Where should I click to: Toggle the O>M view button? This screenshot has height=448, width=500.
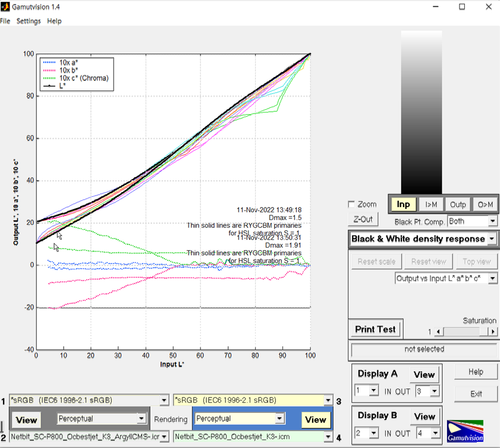(485, 204)
